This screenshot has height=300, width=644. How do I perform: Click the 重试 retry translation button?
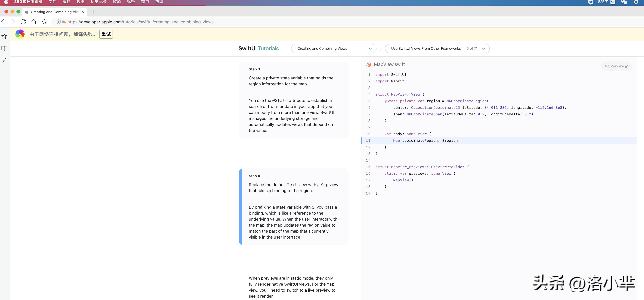tap(106, 34)
